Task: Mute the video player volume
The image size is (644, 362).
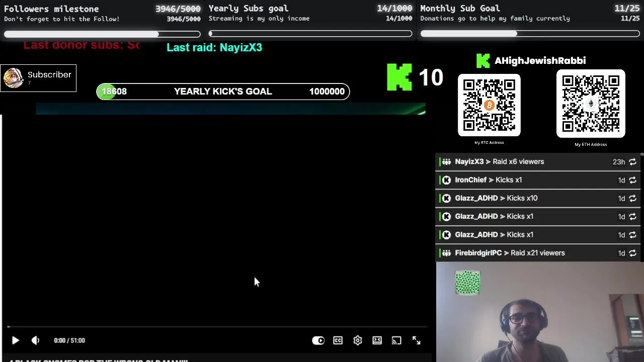Action: (x=35, y=340)
